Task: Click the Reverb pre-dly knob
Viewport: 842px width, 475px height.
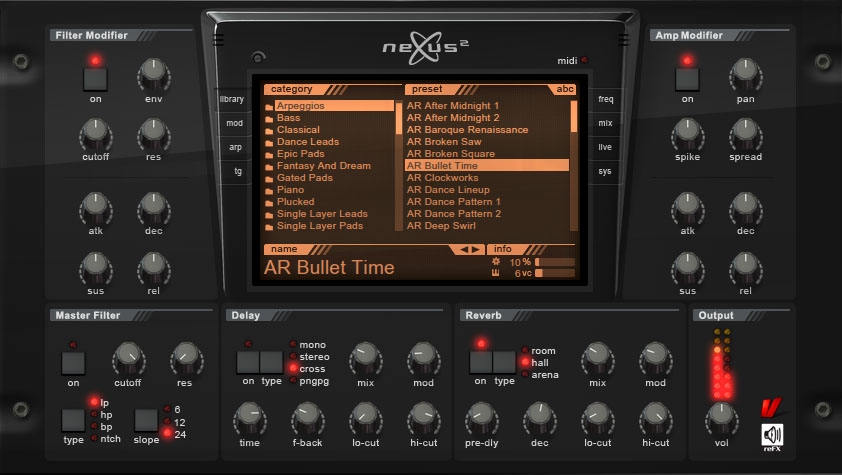Action: 482,419
